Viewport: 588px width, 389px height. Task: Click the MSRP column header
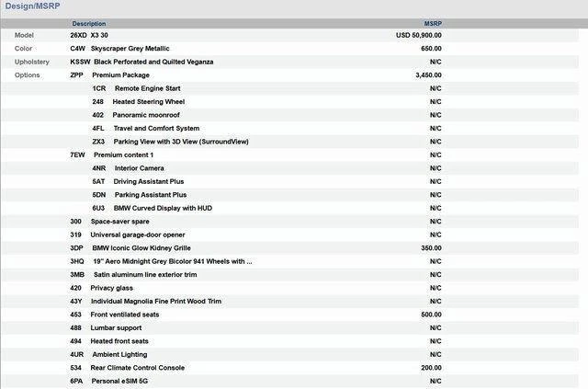432,23
